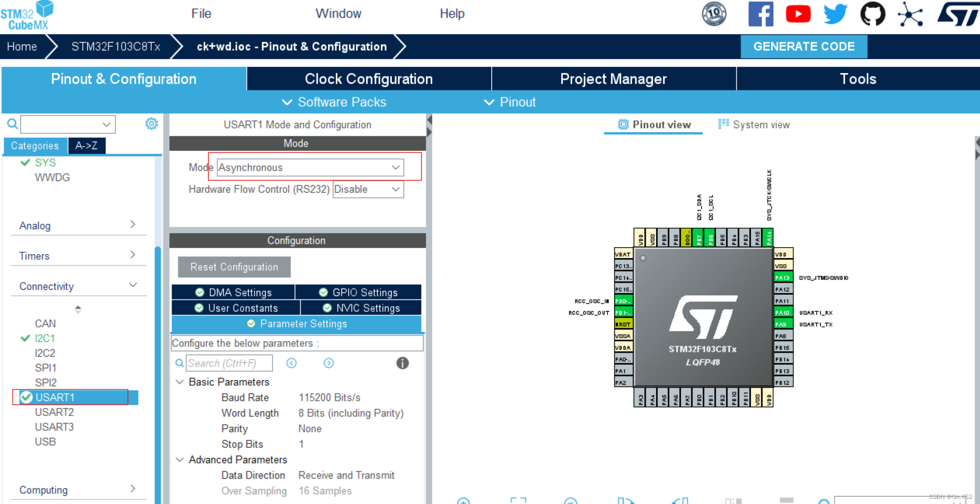Select pin PA9 on the chip
The width and height of the screenshot is (980, 504).
(783, 324)
